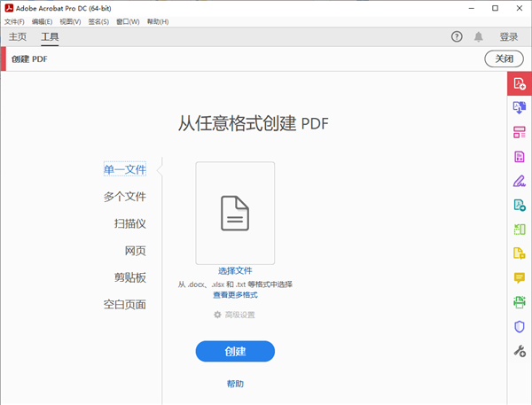Click the Adobe Acrobat logo in title bar

pyautogui.click(x=9, y=8)
